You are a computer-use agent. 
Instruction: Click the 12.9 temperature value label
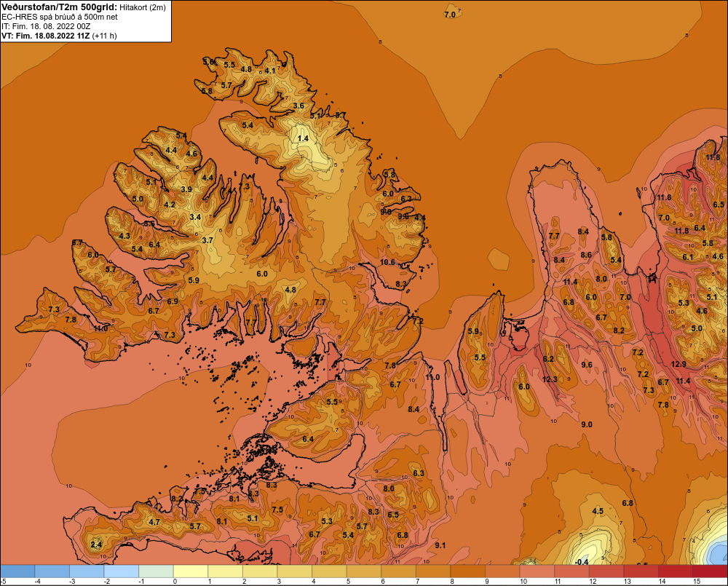[x=678, y=364]
